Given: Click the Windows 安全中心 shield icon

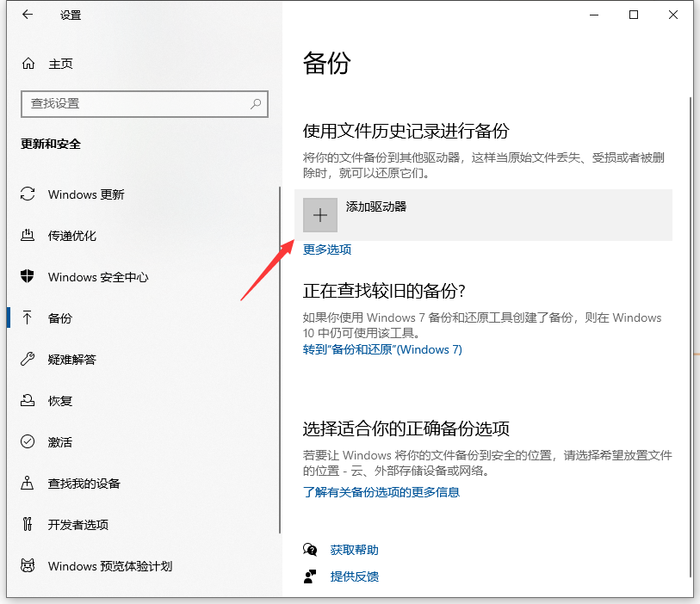Looking at the screenshot, I should 28,277.
